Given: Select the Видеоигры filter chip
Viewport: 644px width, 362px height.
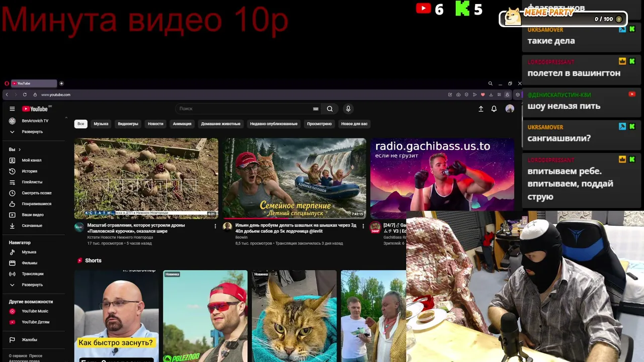Looking at the screenshot, I should click(x=128, y=124).
